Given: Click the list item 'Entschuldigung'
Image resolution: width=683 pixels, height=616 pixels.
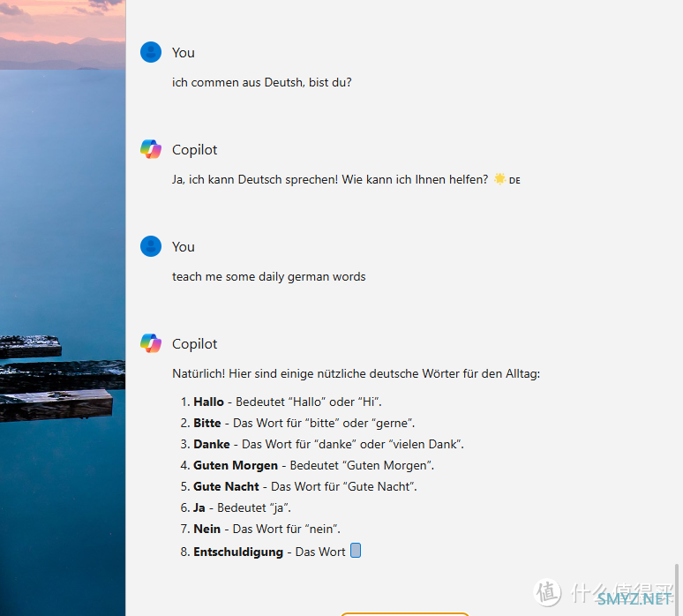Looking at the screenshot, I should 271,552.
